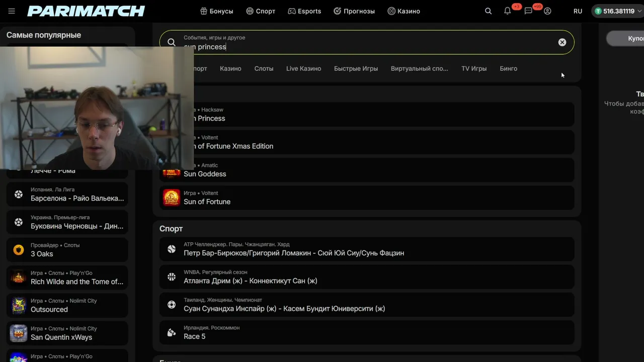Viewport: 644px width, 362px height.
Task: Open the Race 5 Роскоммон event
Action: pyautogui.click(x=367, y=332)
